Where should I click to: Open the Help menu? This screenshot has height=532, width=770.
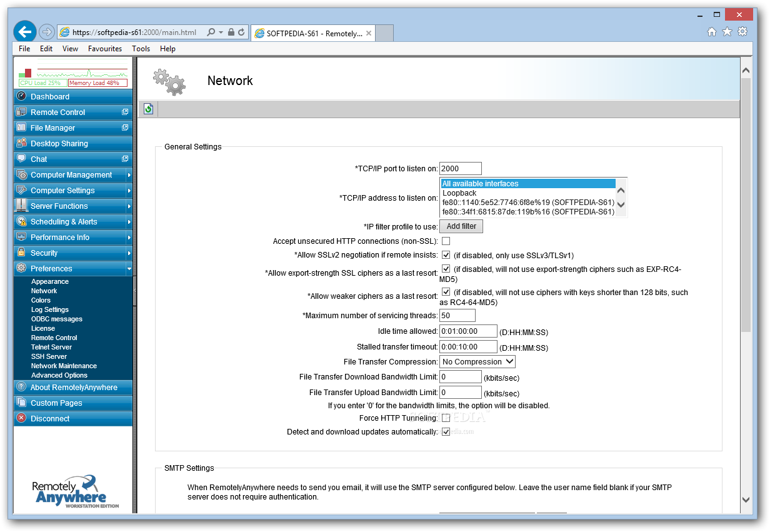pyautogui.click(x=167, y=48)
